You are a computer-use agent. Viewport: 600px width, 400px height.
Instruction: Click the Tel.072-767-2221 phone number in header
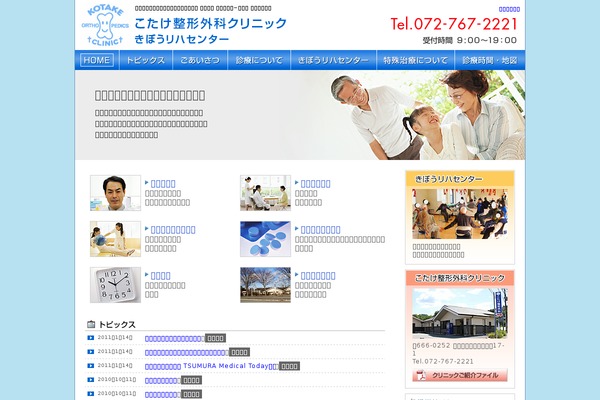pyautogui.click(x=454, y=24)
